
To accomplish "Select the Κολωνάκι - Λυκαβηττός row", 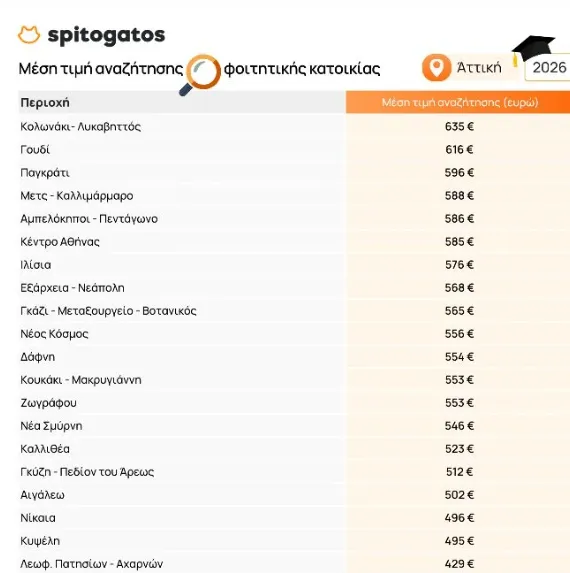I will 294,126.
